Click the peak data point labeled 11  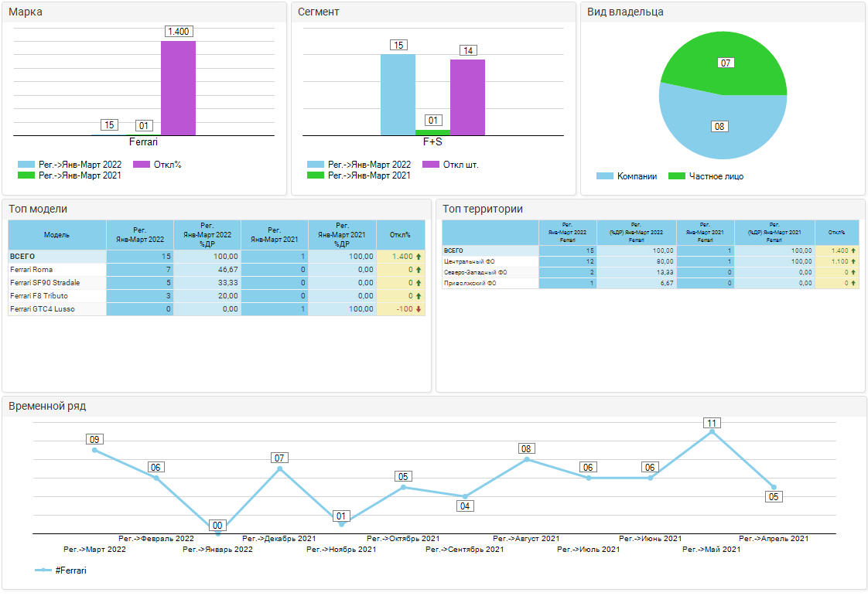point(712,432)
